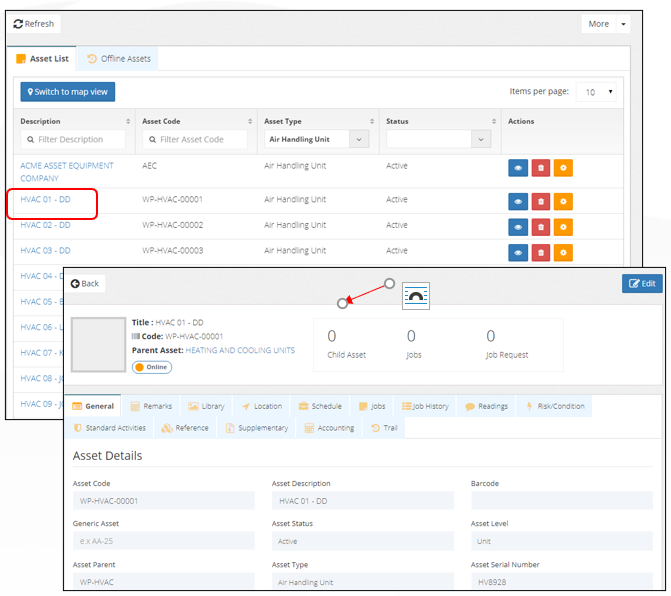This screenshot has height=596, width=671.
Task: Sort by Asset Type column arrows
Action: 372,121
